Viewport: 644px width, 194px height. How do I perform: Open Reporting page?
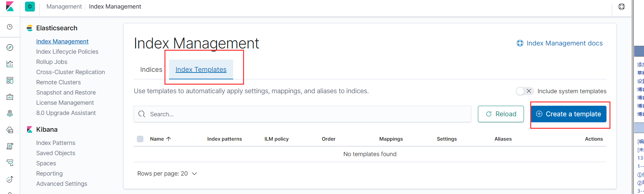[x=49, y=174]
